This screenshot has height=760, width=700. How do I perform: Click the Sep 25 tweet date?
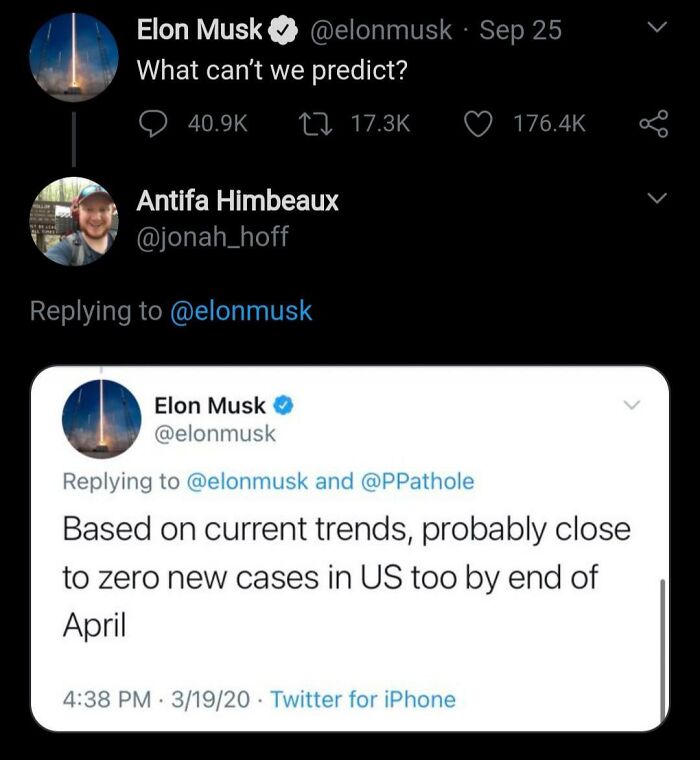tap(520, 31)
